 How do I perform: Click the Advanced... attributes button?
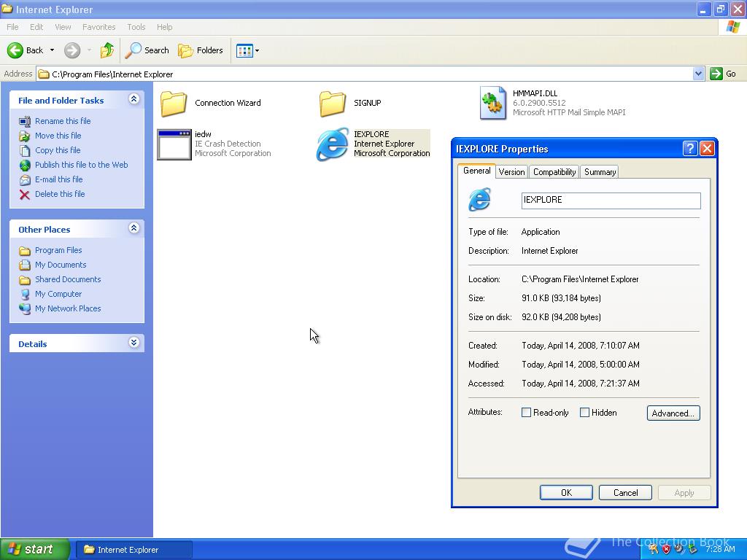[x=673, y=413]
